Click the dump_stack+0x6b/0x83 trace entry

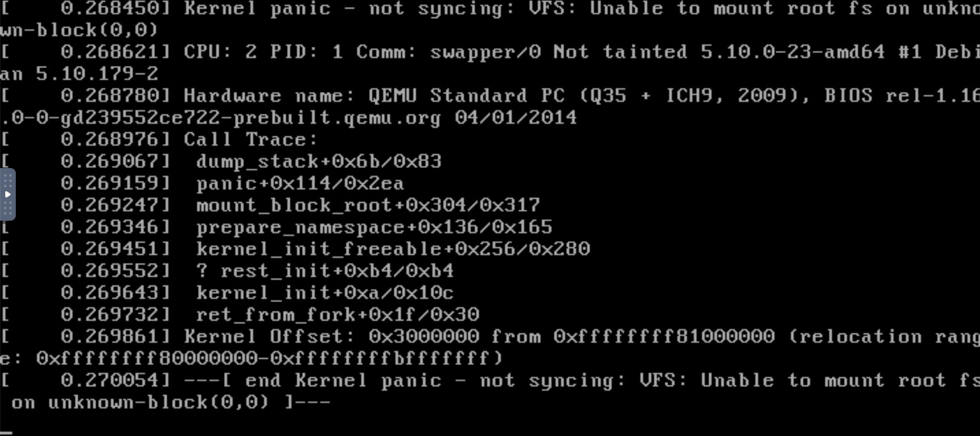coord(319,162)
